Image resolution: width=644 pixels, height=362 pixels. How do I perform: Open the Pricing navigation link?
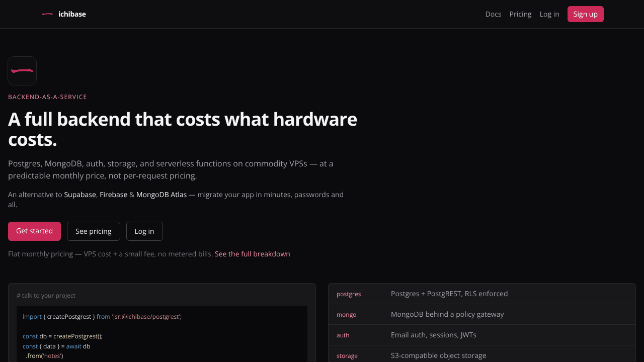click(520, 14)
